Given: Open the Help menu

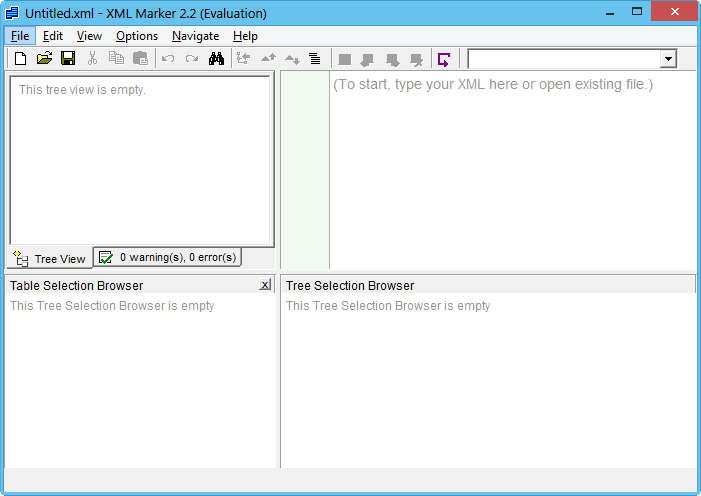Looking at the screenshot, I should pyautogui.click(x=245, y=36).
